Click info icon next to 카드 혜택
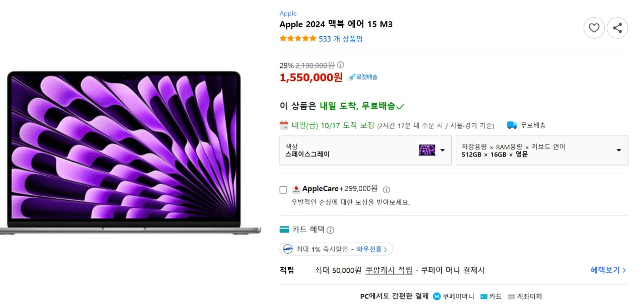Viewport: 644px width, 308px height. click(x=330, y=230)
